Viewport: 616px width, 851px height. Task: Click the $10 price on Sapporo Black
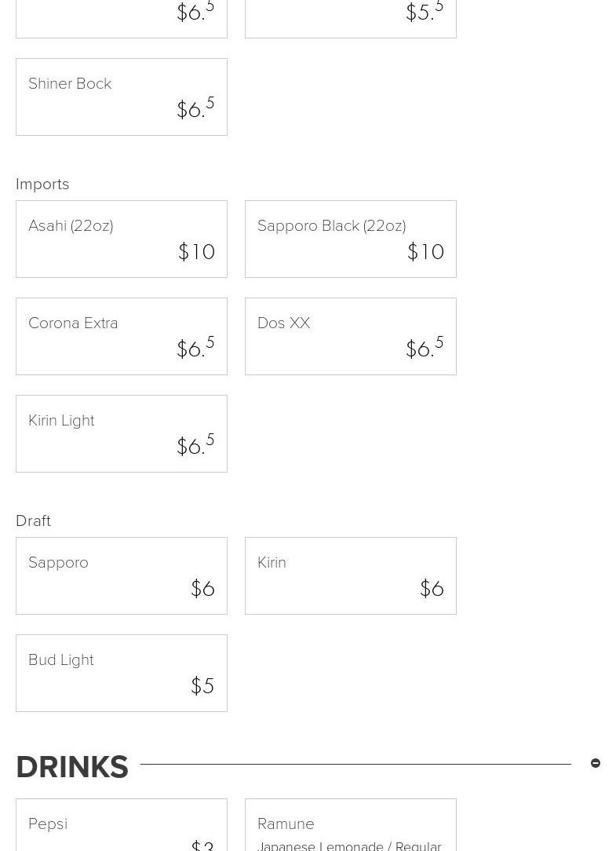(x=426, y=252)
